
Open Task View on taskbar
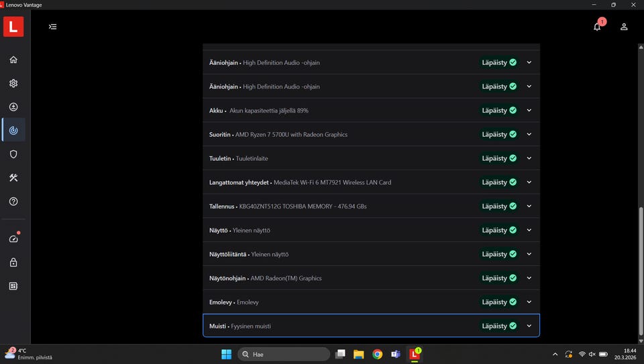[x=340, y=354]
